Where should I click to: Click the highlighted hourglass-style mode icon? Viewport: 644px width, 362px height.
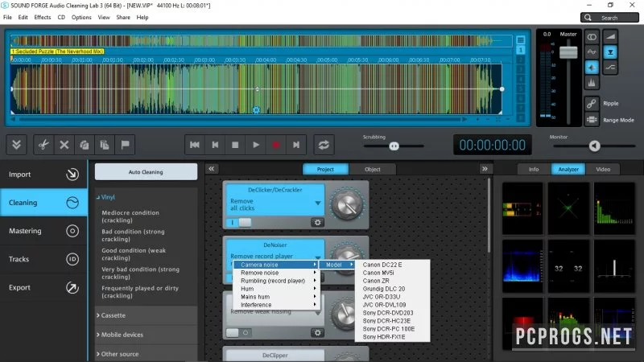click(x=610, y=52)
